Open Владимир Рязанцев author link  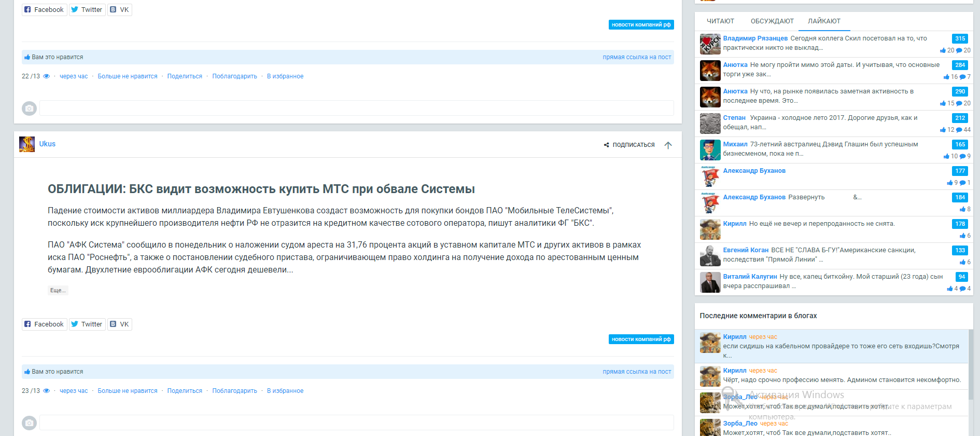[x=755, y=38]
